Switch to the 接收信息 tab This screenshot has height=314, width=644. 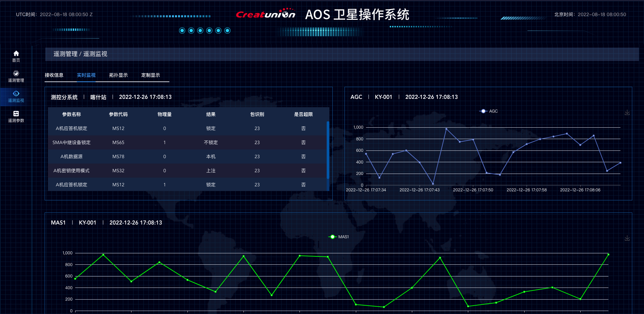pos(54,75)
